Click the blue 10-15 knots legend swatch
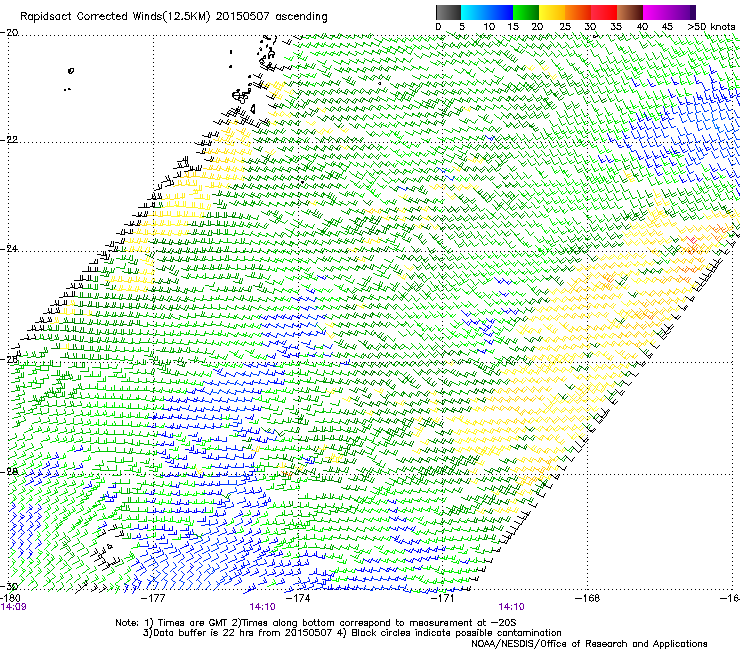The image size is (740, 650). (x=500, y=12)
